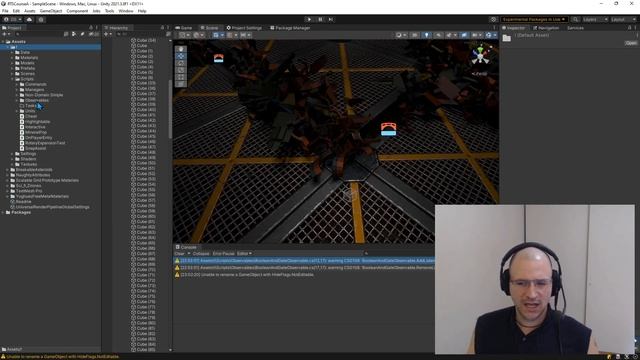The width and height of the screenshot is (640, 360).
Task: Toggle grid snapping in the Scene toolbar
Action: tap(231, 35)
